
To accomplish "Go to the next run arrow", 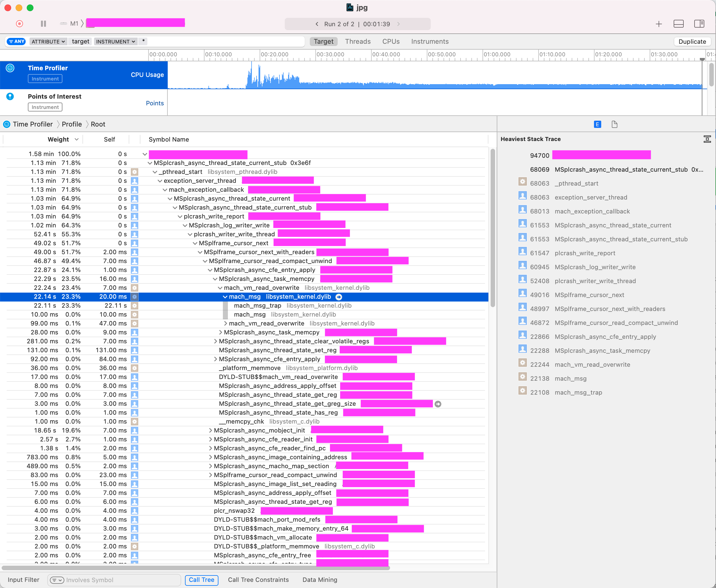I will [x=398, y=24].
